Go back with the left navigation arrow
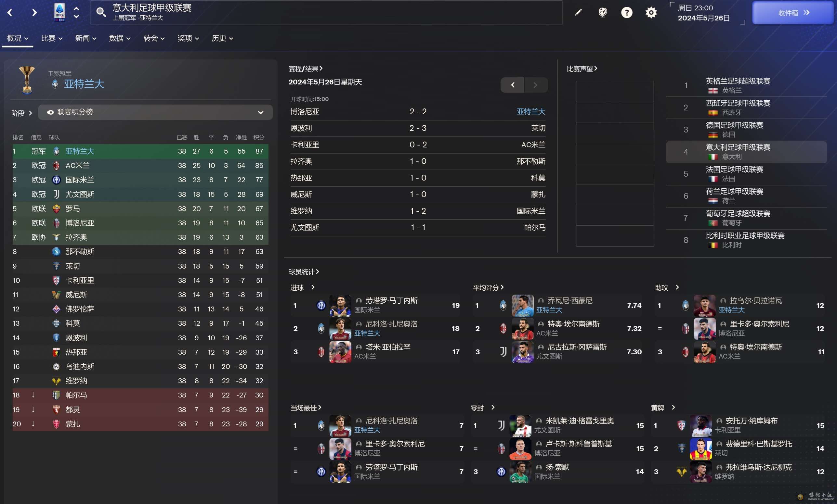This screenshot has height=504, width=837. pyautogui.click(x=10, y=13)
